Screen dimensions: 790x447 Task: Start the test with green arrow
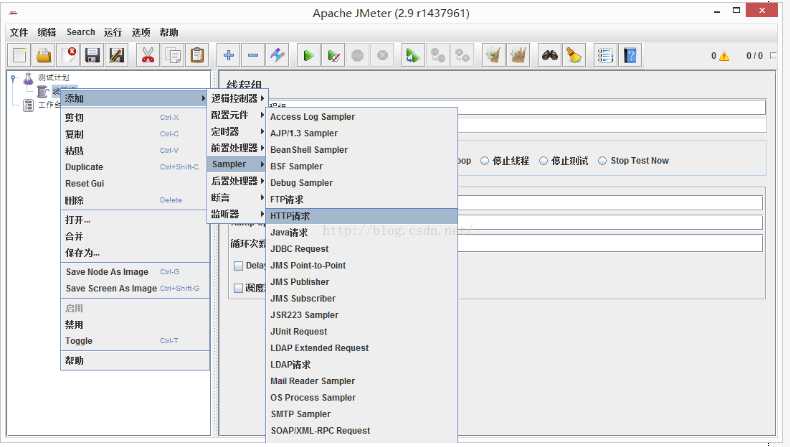point(308,55)
